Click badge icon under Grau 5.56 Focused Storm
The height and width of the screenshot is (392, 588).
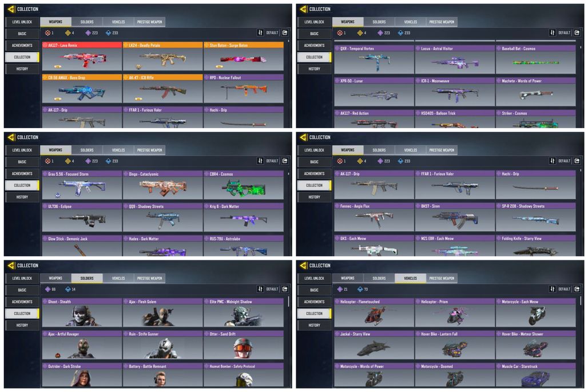pos(58,196)
